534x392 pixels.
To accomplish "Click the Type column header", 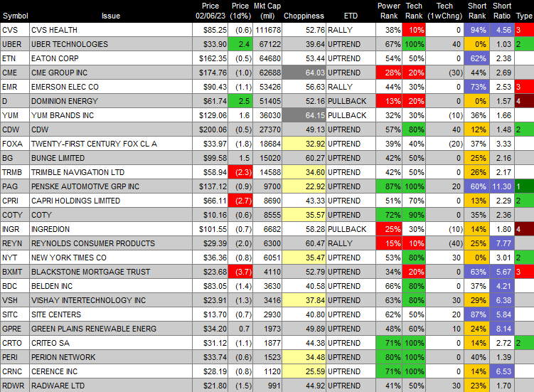I will click(524, 16).
